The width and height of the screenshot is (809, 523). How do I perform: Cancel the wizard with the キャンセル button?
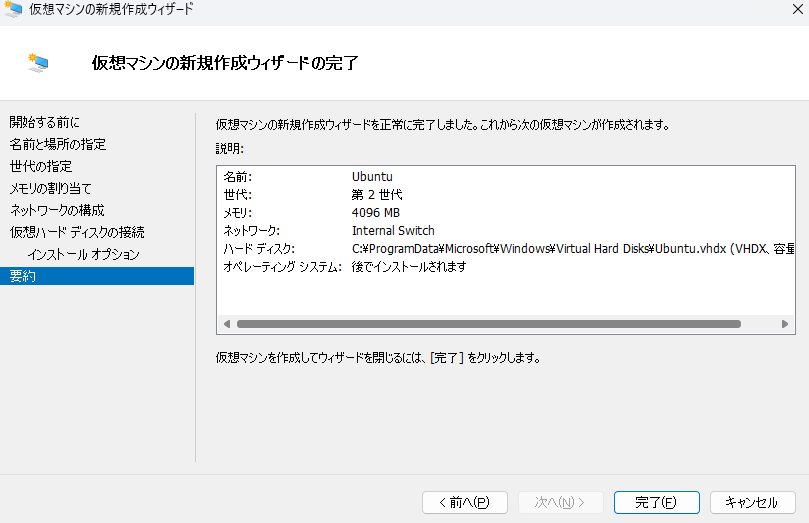(752, 502)
